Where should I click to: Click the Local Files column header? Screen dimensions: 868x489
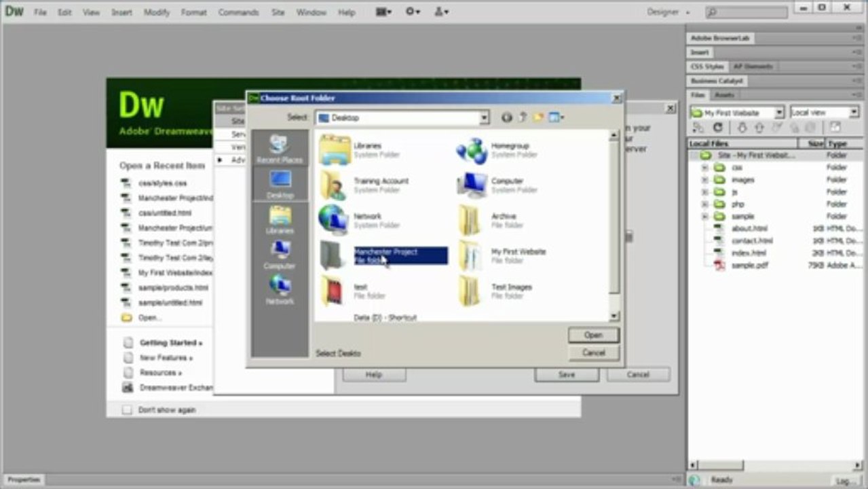coord(743,143)
